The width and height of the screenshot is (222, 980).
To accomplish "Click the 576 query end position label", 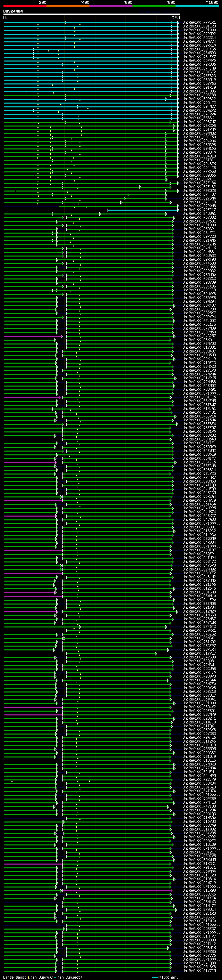I will coord(175,17).
